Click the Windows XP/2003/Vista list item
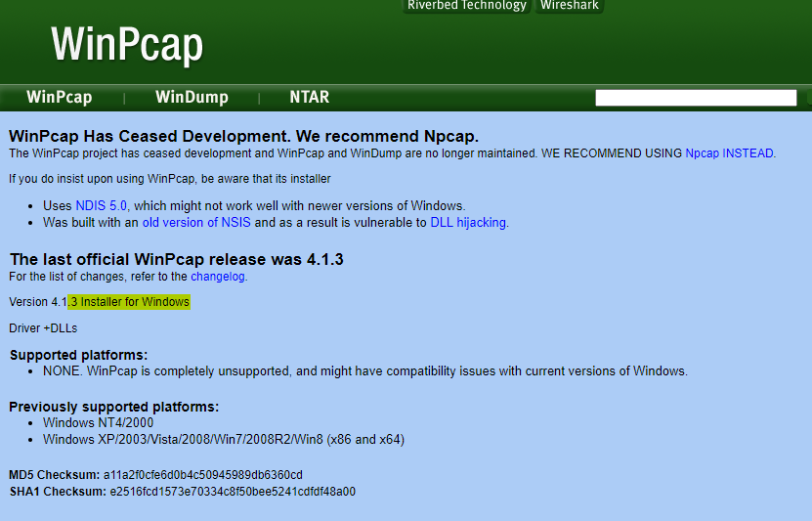This screenshot has width=812, height=521. tap(224, 440)
